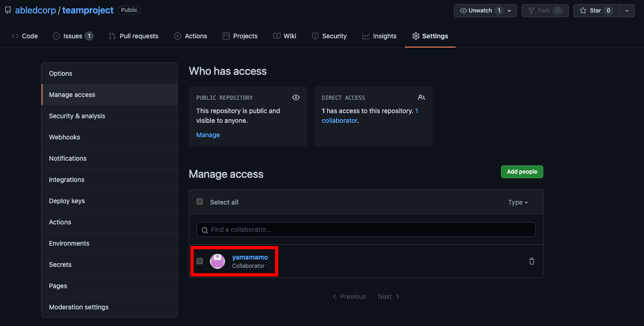Open the abledcorp organization link
Image resolution: width=644 pixels, height=326 pixels.
(36, 10)
